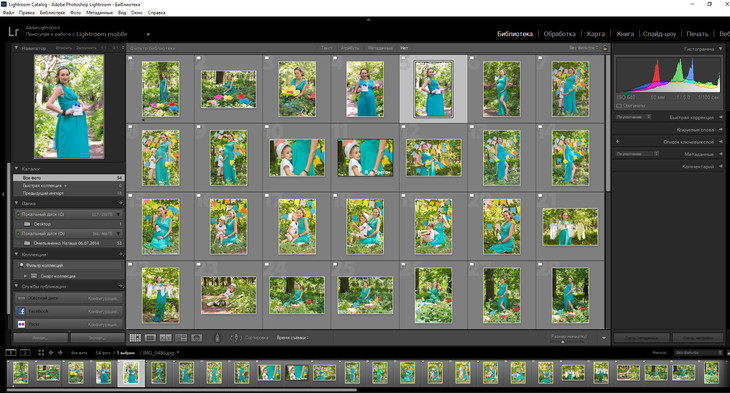Toggle filter switch at filmstrip right end
Viewport: 730px width, 393px height.
[x=727, y=352]
